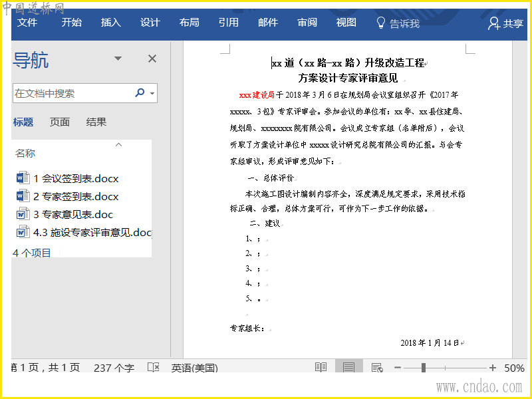Expand the search options dropdown arrow
This screenshot has width=532, height=399.
152,93
